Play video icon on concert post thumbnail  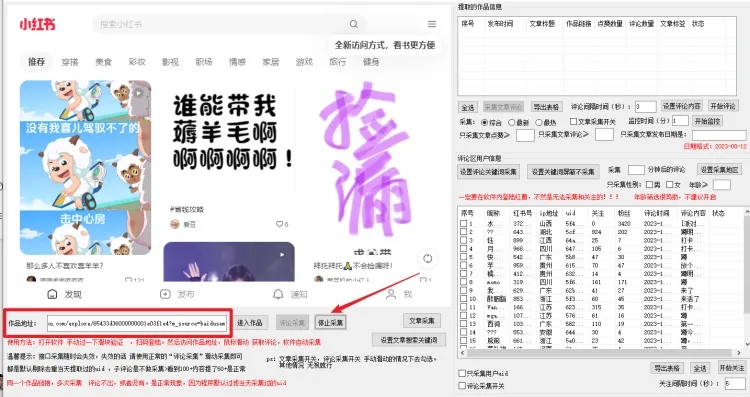(x=282, y=254)
